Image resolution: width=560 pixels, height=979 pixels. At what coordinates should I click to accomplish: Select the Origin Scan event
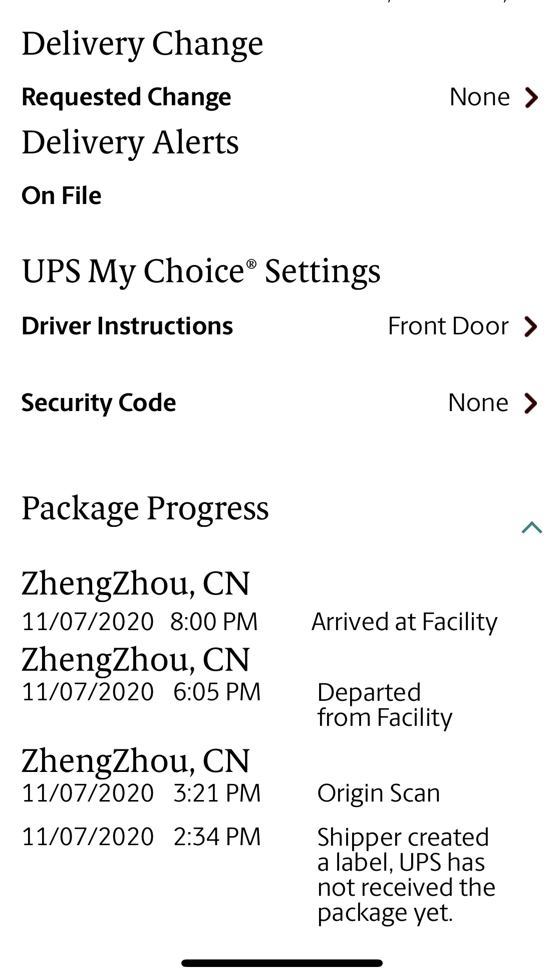pos(379,794)
